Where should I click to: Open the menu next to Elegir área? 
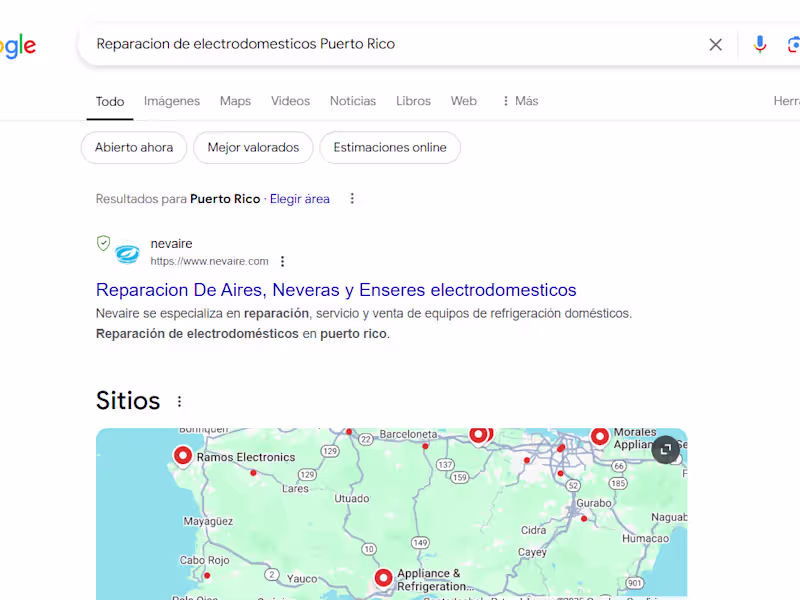352,198
